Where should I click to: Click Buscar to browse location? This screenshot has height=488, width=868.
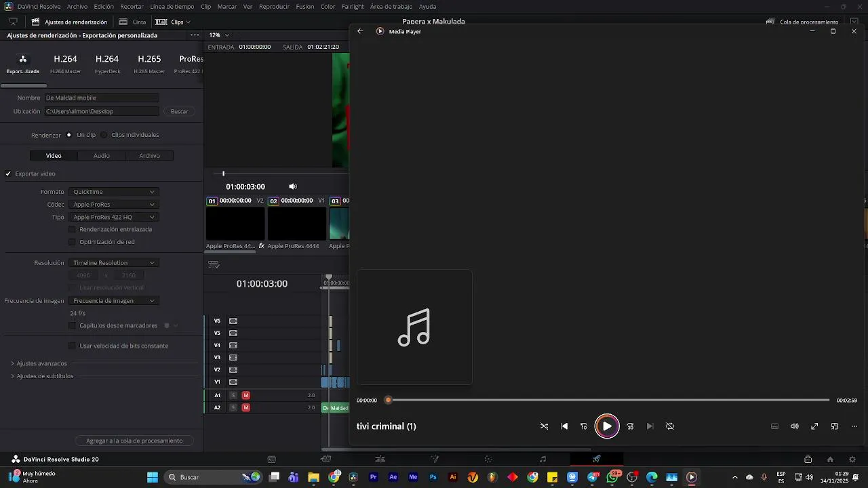click(179, 111)
